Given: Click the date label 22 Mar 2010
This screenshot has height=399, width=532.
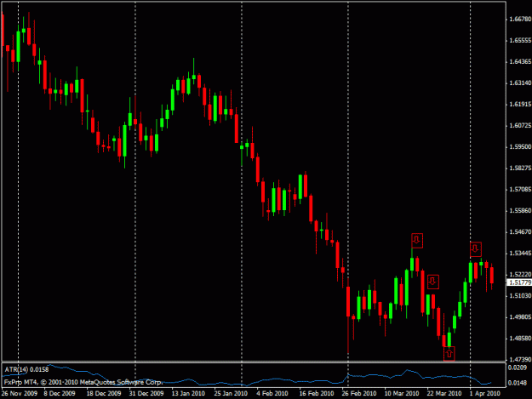Looking at the screenshot, I should [x=444, y=393].
